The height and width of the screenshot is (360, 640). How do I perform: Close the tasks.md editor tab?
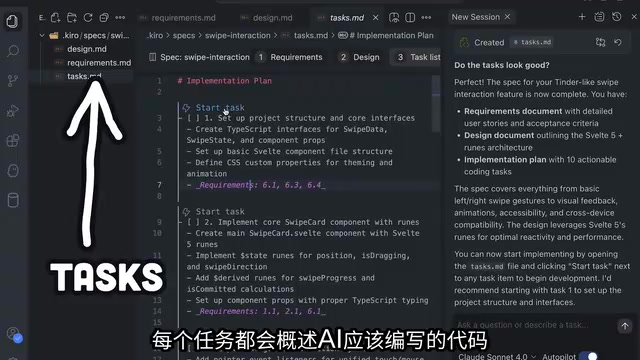(376, 18)
